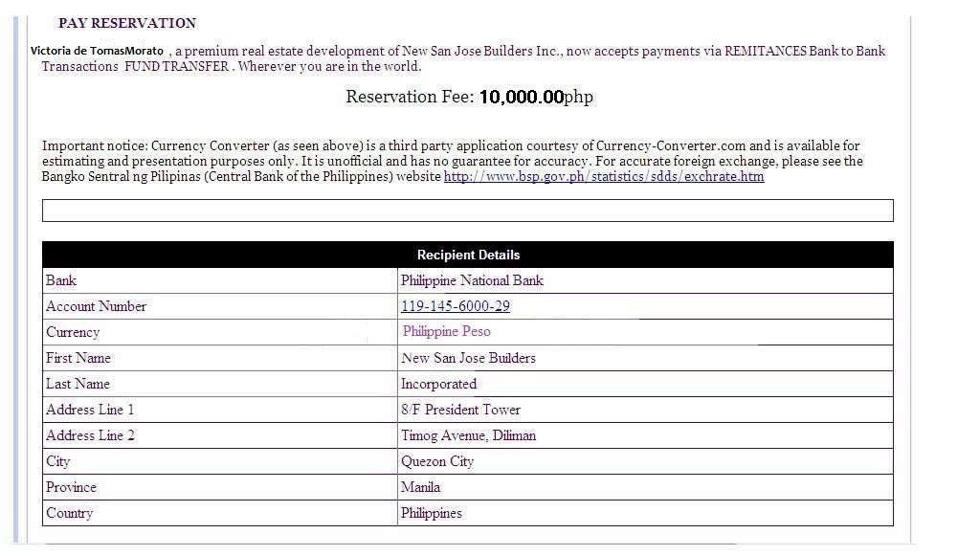This screenshot has width=980, height=556.
Task: Click the Philippine Peso currency text
Action: [x=446, y=332]
